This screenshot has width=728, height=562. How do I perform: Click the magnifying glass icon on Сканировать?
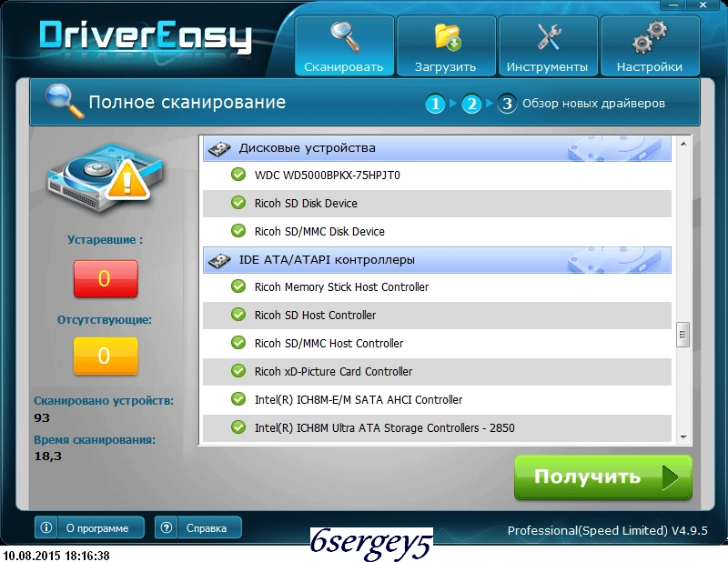coord(345,36)
